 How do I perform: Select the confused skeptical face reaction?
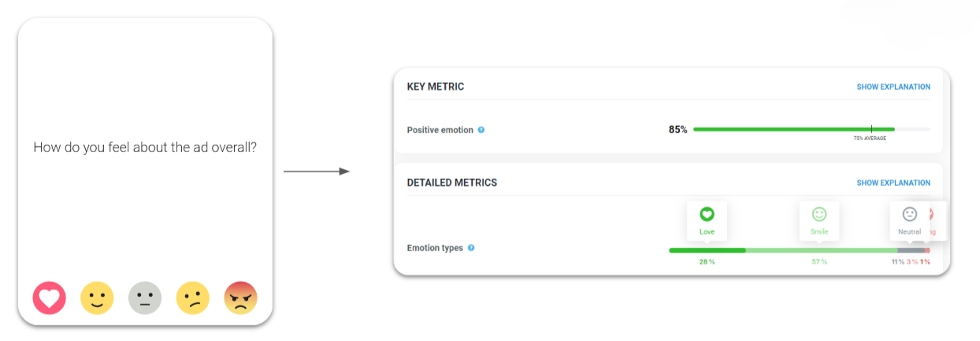193,298
